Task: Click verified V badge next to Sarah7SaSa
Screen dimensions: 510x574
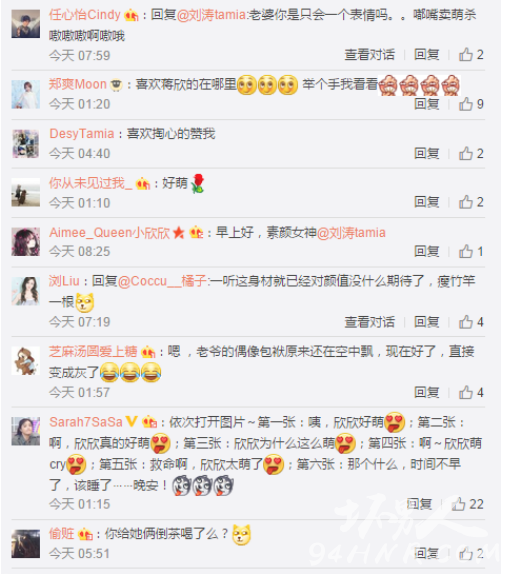Action: point(131,422)
